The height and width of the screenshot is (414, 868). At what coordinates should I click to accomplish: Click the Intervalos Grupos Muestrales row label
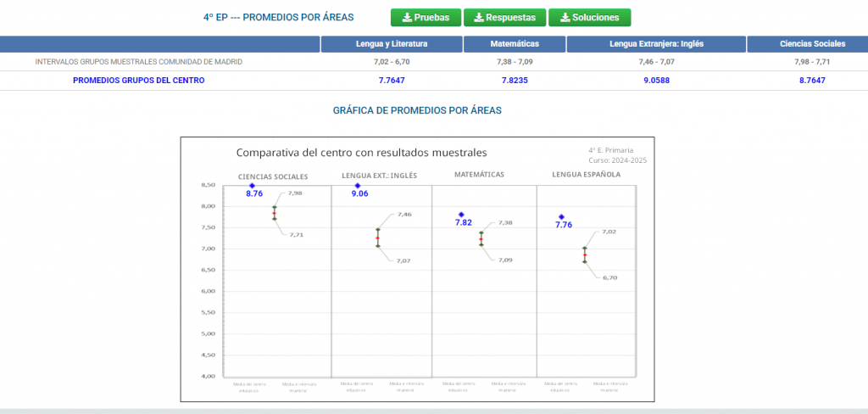coord(139,62)
